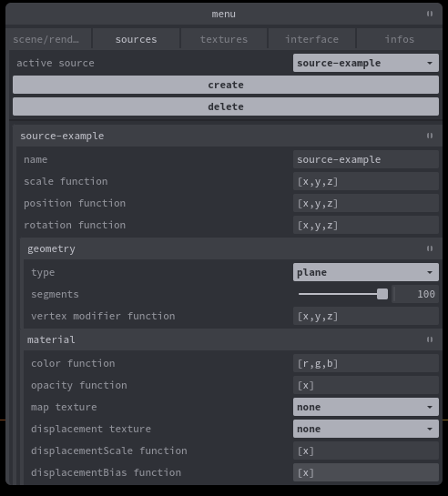
Task: Collapse the material section icon
Action: pos(430,339)
